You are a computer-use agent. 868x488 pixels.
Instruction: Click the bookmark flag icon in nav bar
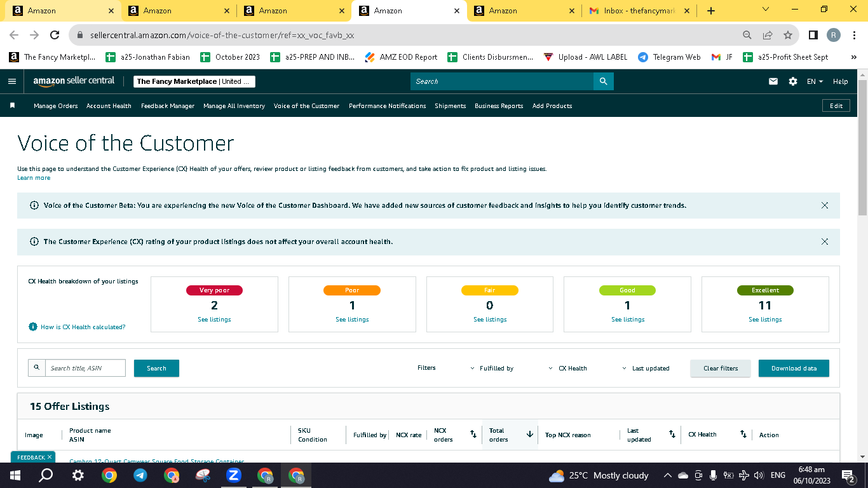(x=12, y=105)
